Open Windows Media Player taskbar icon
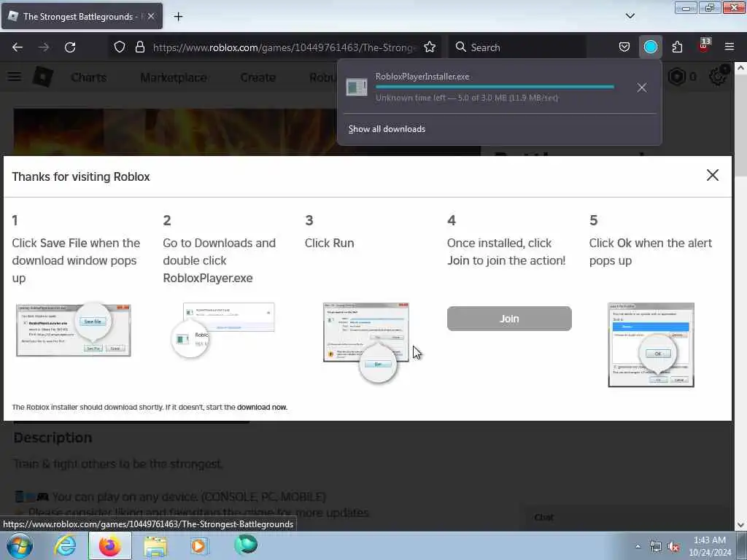The width and height of the screenshot is (747, 560). pos(198,545)
